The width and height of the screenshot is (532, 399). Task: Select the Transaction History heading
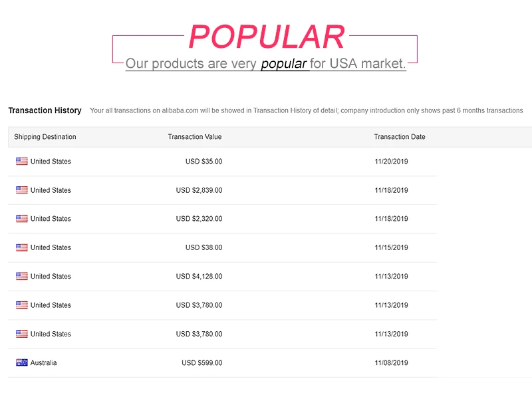point(45,110)
